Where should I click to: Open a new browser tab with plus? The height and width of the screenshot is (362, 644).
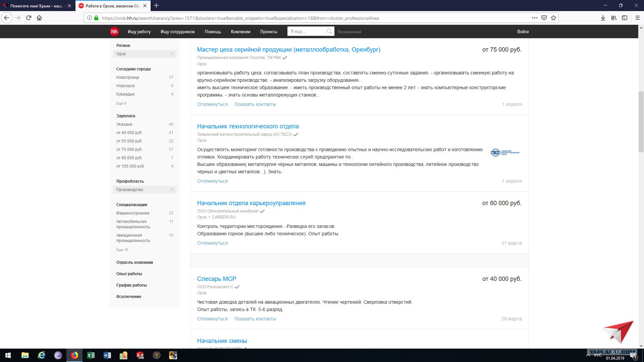point(156,6)
